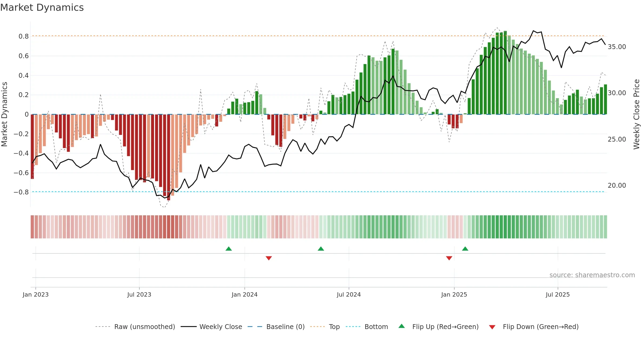644x362 pixels.
Task: Click the Jan 2024 x-axis label
Action: point(245,294)
